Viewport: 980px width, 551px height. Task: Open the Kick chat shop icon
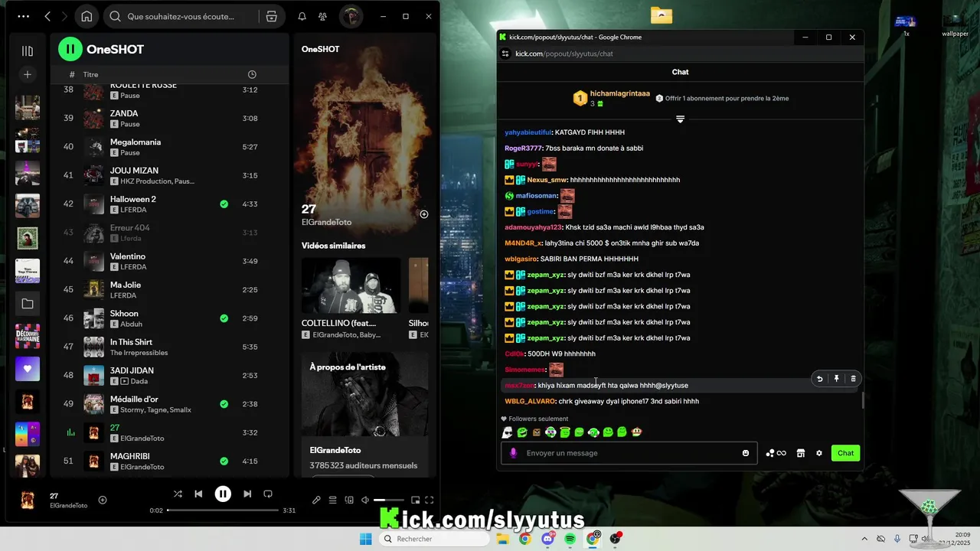801,453
